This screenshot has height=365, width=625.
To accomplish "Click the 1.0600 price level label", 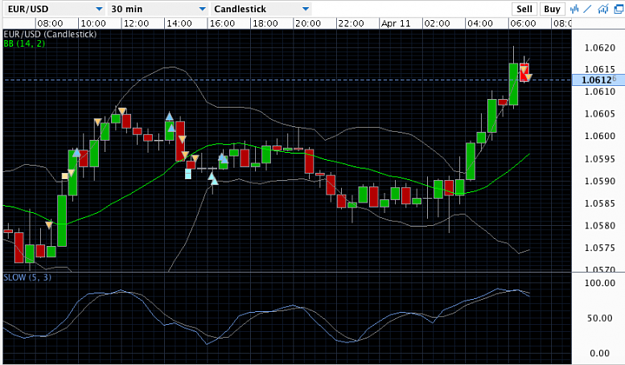I will (600, 136).
